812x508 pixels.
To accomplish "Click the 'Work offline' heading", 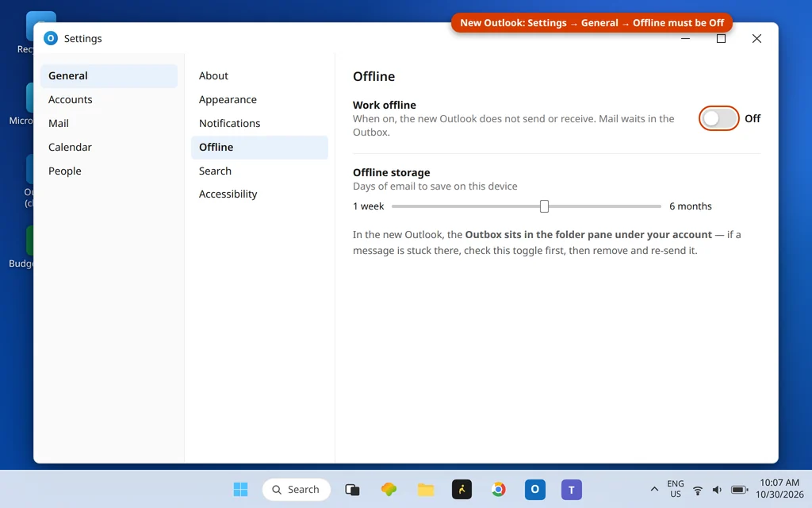I will (385, 106).
